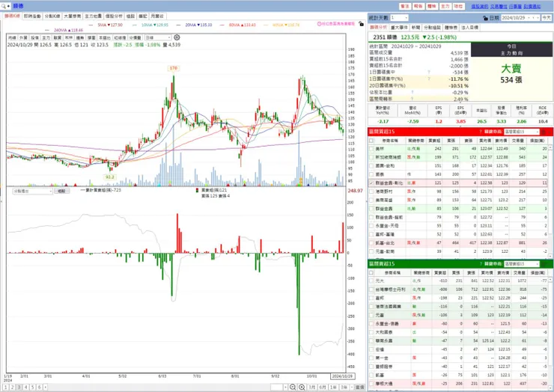Toggle the 分價量 button on chart toolbar
554x392 pixels.
click(x=135, y=37)
